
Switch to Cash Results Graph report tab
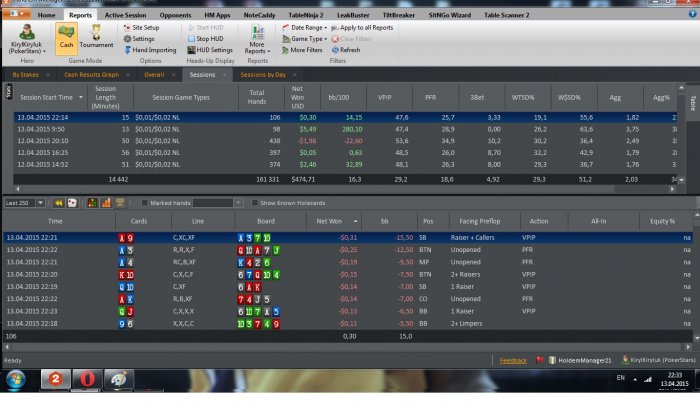pos(92,75)
